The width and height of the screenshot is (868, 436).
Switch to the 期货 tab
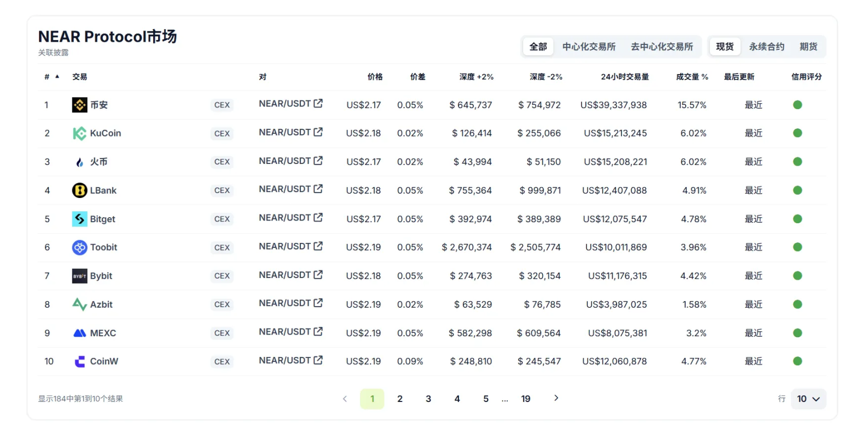coord(808,47)
